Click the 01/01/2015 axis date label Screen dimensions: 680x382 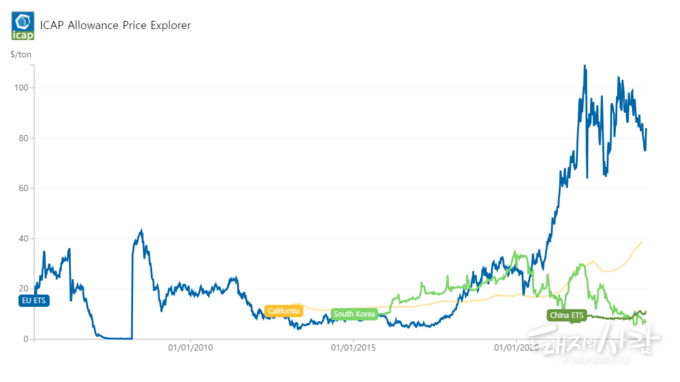coord(353,348)
